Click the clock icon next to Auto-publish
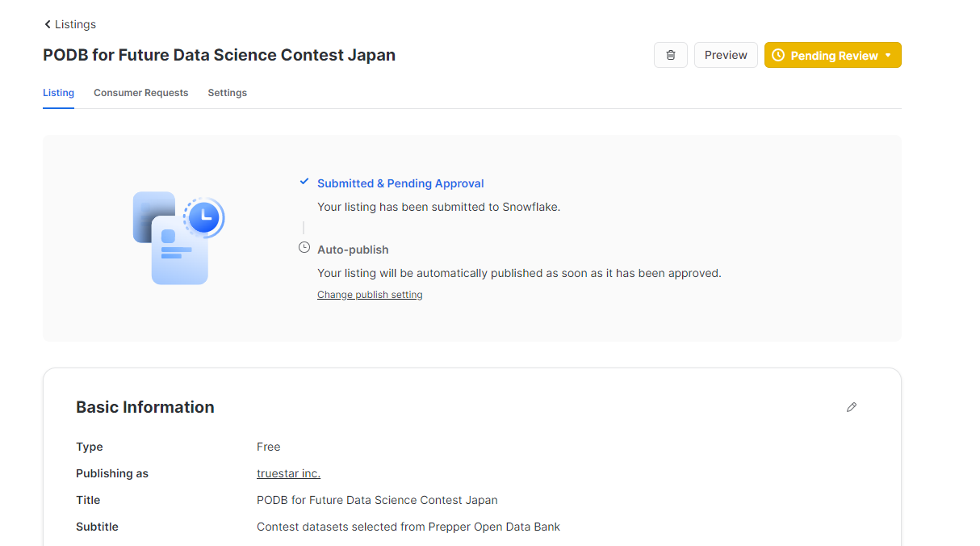980x546 pixels. (x=304, y=248)
